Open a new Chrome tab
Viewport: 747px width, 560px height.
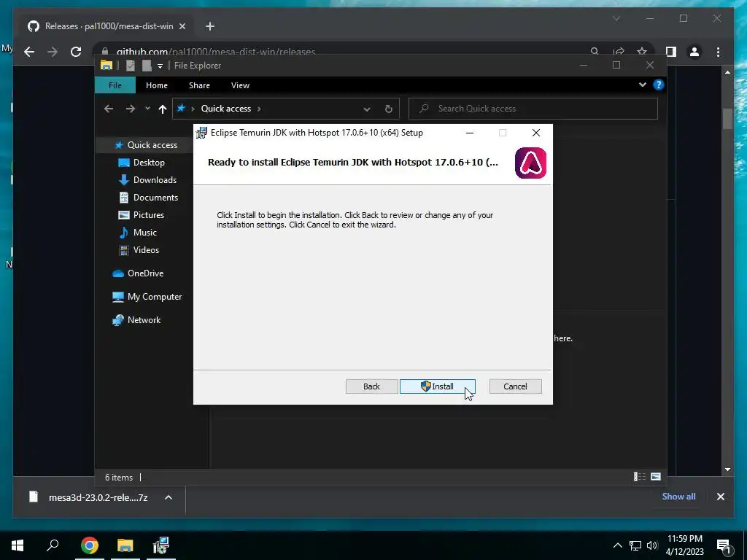click(x=210, y=26)
